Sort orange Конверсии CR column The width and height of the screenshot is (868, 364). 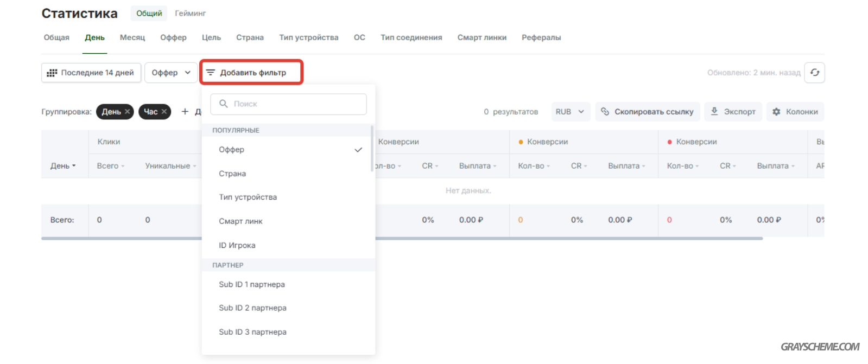pos(579,166)
